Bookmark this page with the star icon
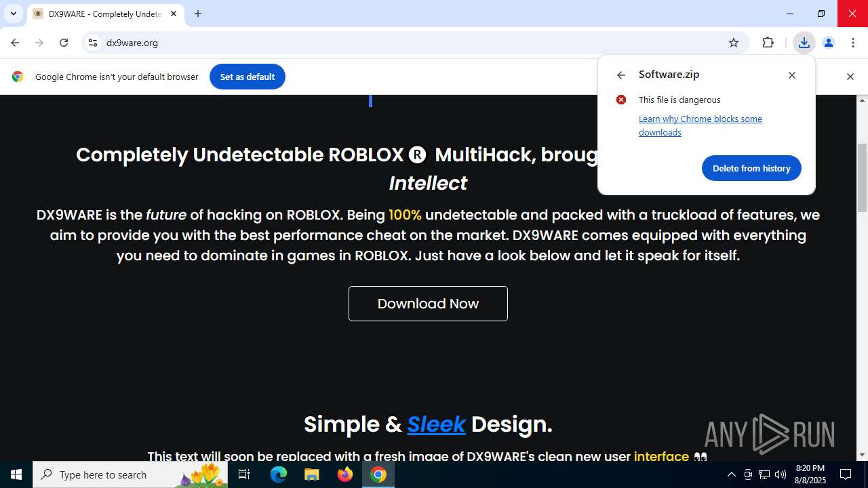The image size is (868, 488). pyautogui.click(x=734, y=43)
